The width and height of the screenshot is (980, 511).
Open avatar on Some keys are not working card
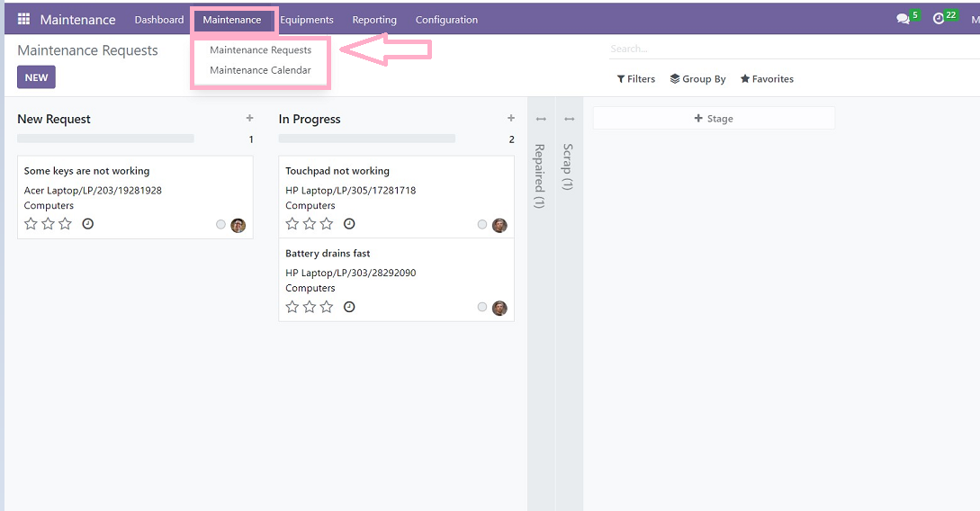tap(238, 225)
